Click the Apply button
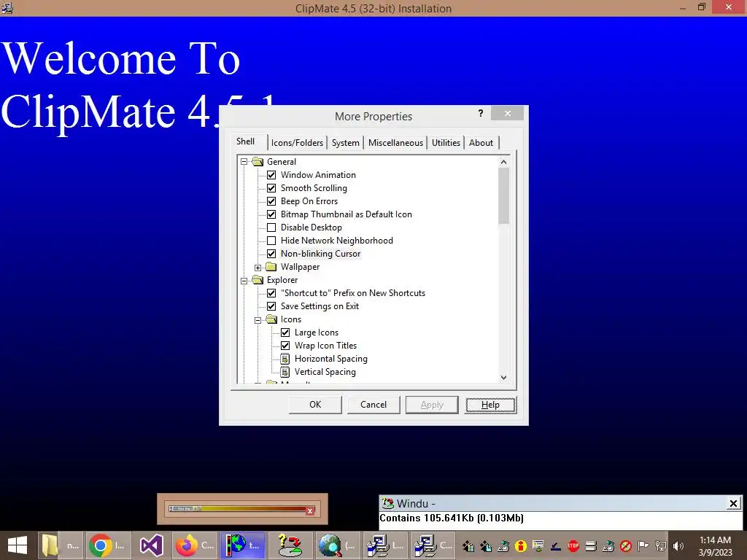The height and width of the screenshot is (560, 747). coord(432,405)
